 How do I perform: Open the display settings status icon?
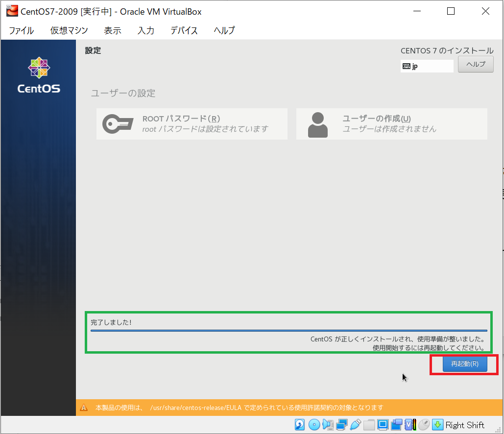point(382,425)
